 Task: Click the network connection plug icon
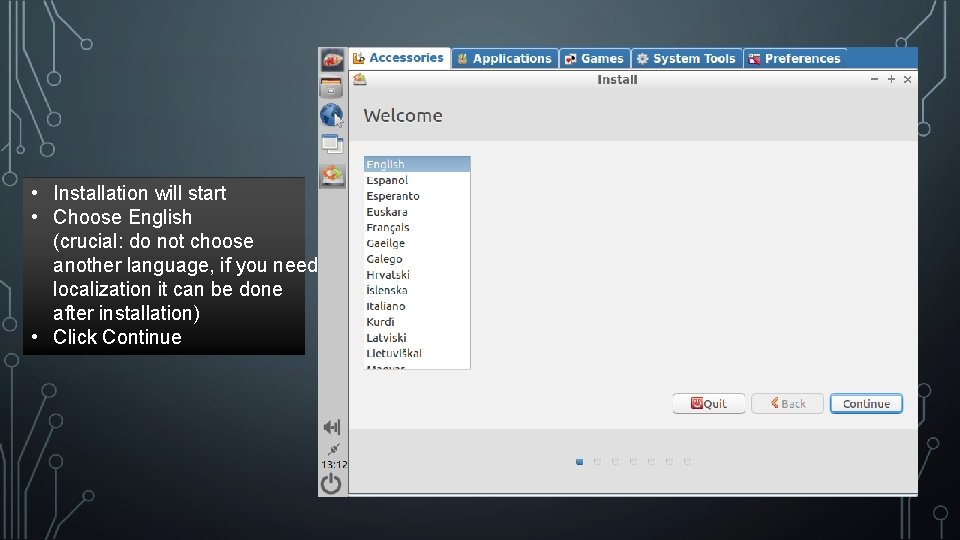click(x=333, y=449)
